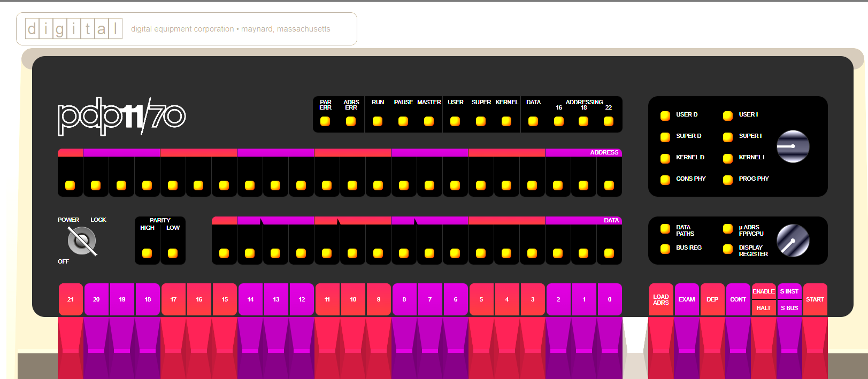
Task: Click the KERNEL D indicator lamp
Action: click(665, 158)
